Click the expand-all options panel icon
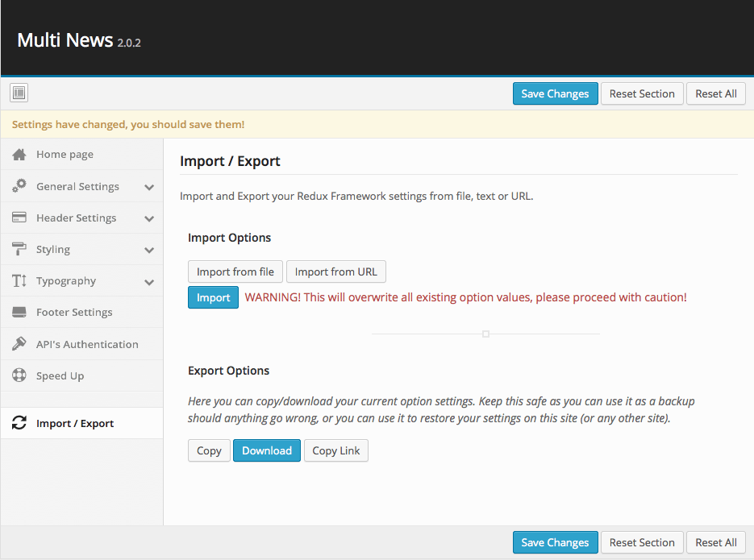The height and width of the screenshot is (560, 754). [19, 93]
